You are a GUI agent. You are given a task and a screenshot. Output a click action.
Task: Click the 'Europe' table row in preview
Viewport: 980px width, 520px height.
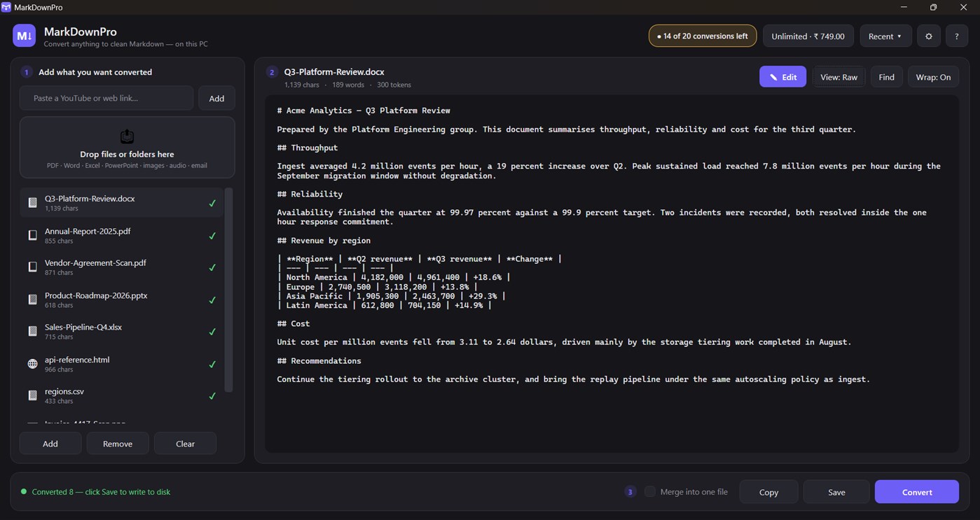click(378, 286)
